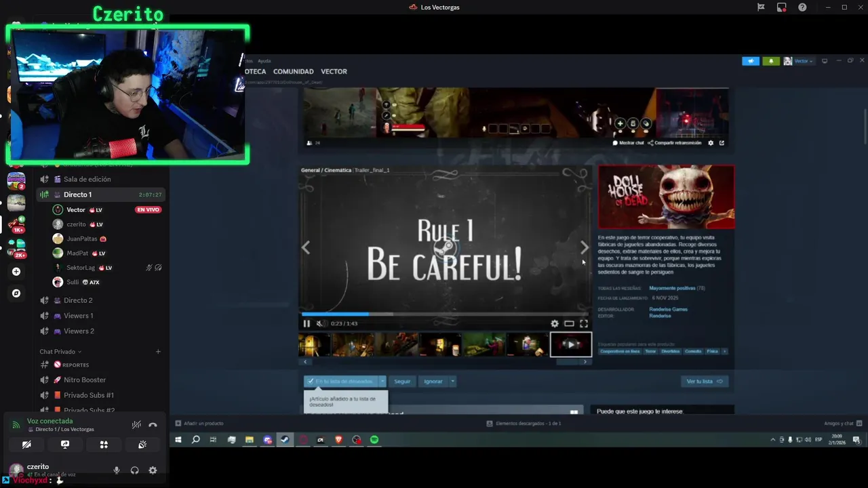Join Nitro Booster voice channel
Image resolution: width=868 pixels, height=488 pixels.
coord(100,380)
